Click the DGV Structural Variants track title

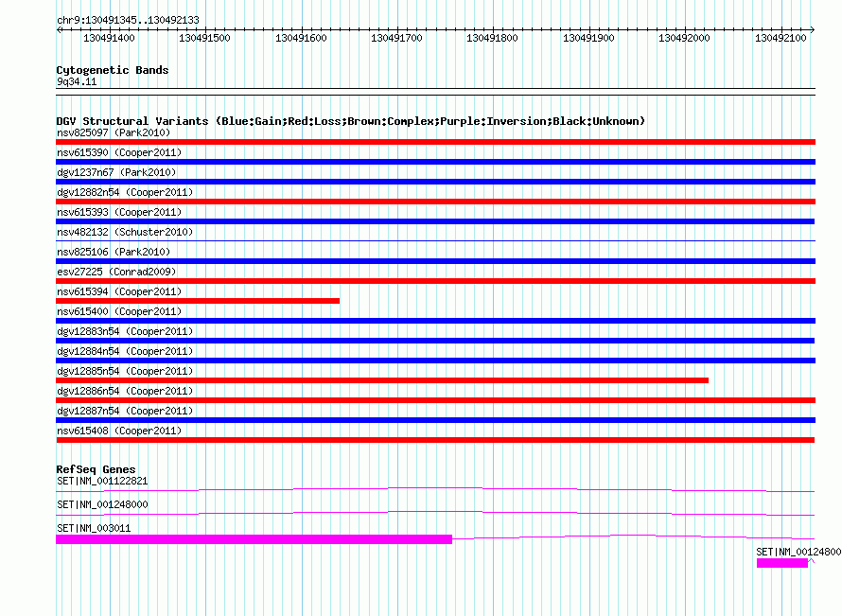351,121
